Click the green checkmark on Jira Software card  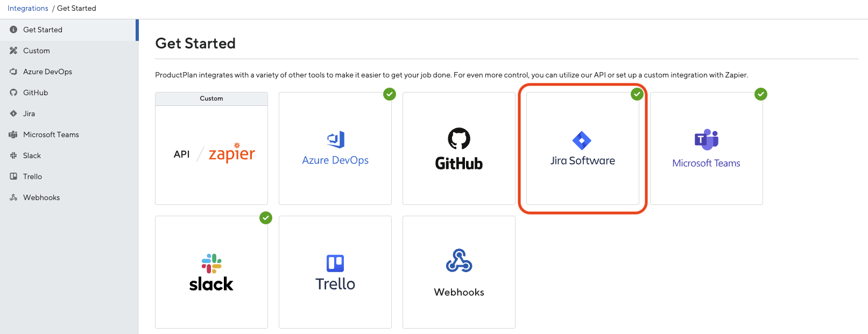[637, 94]
